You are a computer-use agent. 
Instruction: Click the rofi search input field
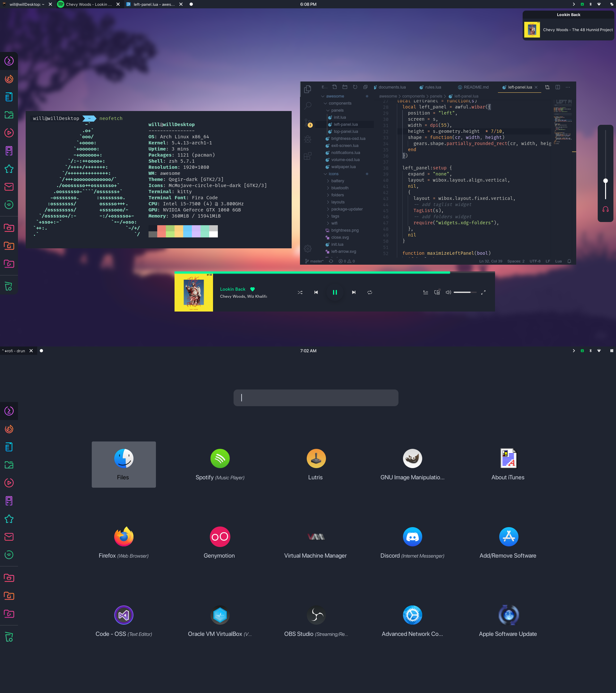[316, 398]
